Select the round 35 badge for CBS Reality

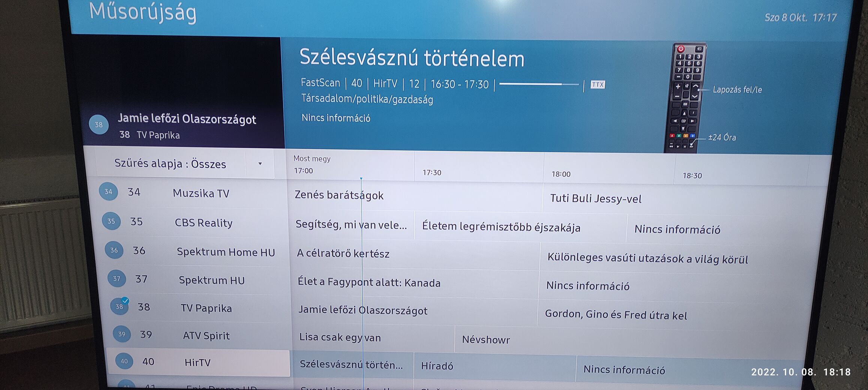pyautogui.click(x=111, y=221)
